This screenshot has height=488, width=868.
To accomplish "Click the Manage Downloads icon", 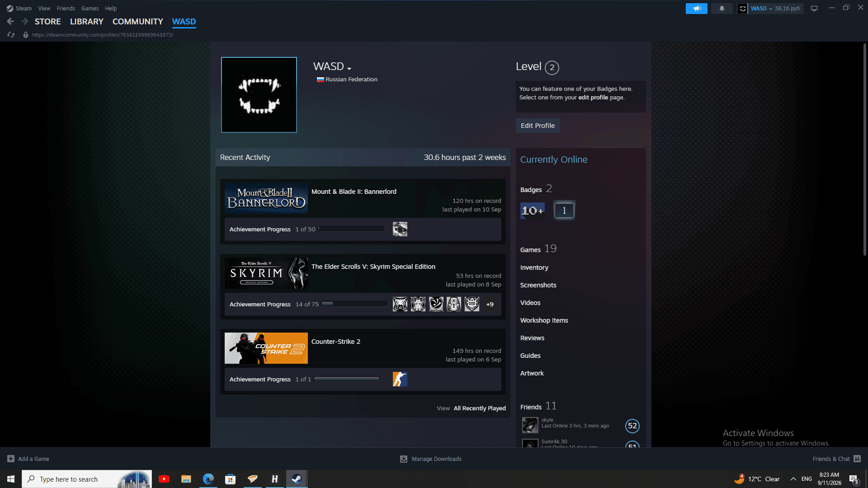I will 404,459.
